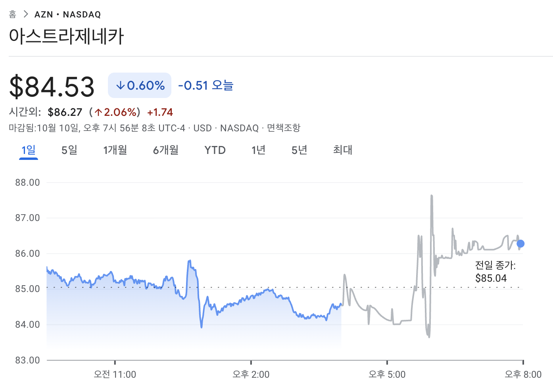
Task: Click the $84.53 current price
Action: point(52,86)
